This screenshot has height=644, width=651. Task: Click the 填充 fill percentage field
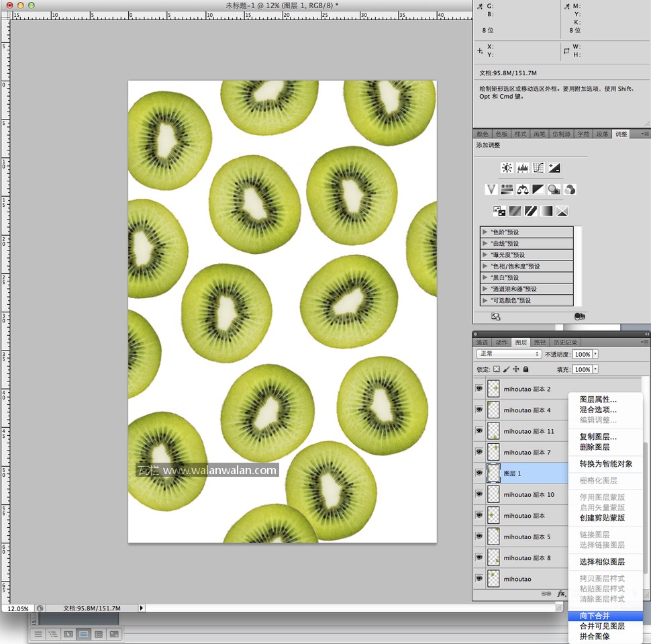point(583,369)
